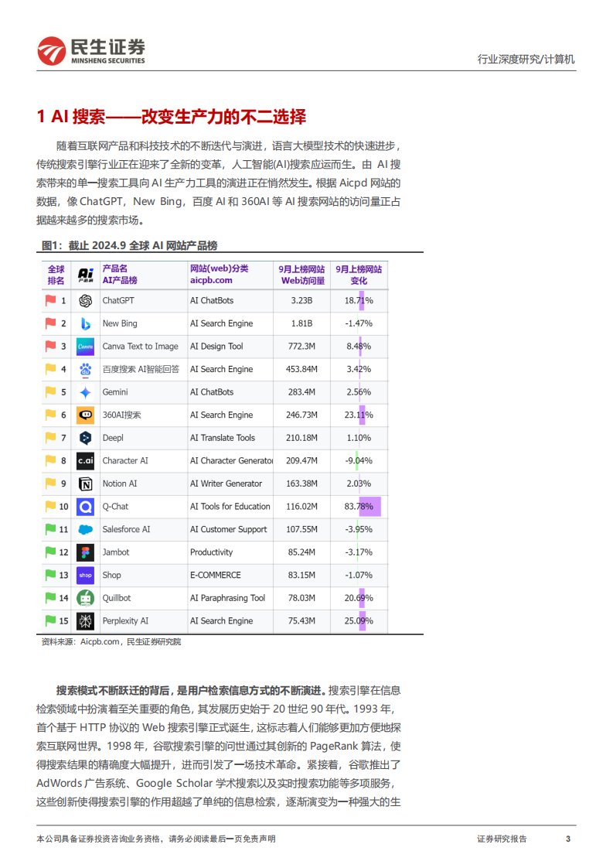Select the Salesforce cloud icon
Image resolution: width=613 pixels, height=868 pixels.
(86, 530)
